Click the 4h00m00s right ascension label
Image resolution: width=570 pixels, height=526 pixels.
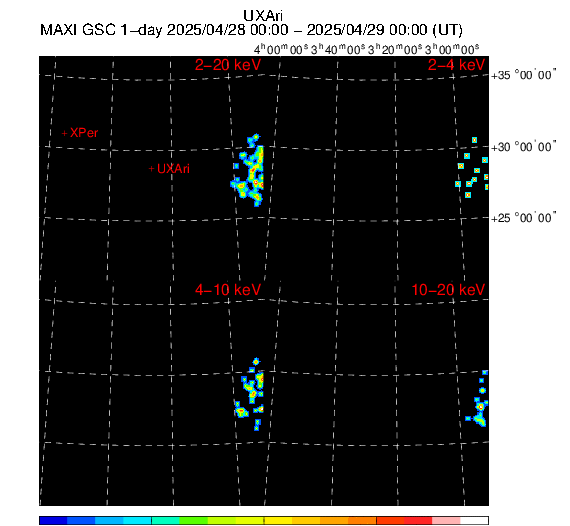tap(281, 49)
